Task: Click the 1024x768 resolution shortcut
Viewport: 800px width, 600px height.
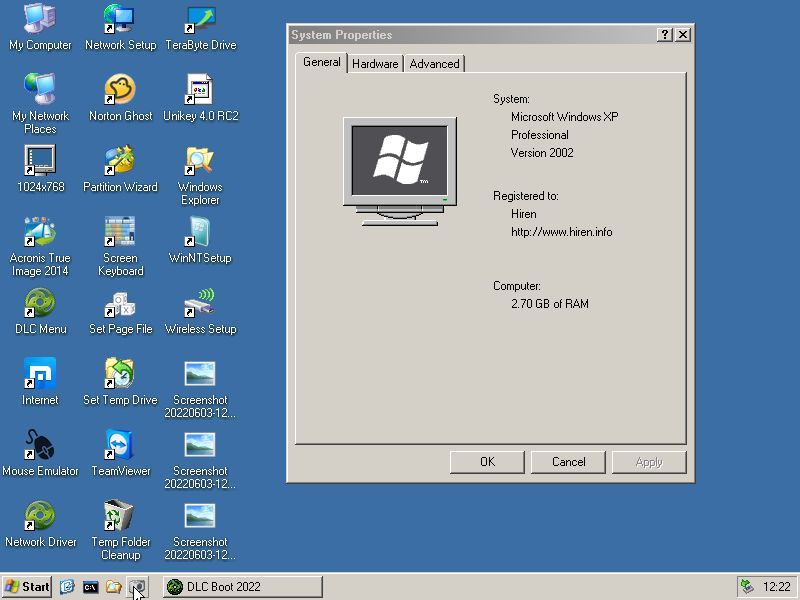Action: coord(40,169)
